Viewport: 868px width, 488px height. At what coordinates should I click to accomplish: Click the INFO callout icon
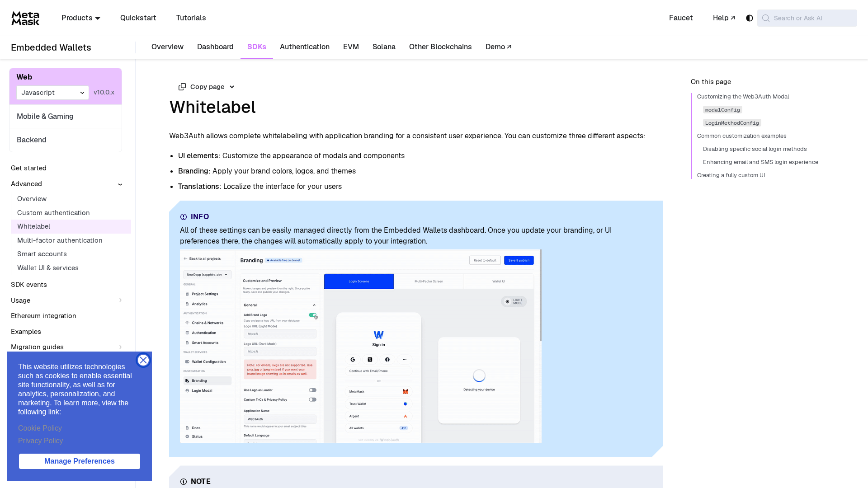184,217
